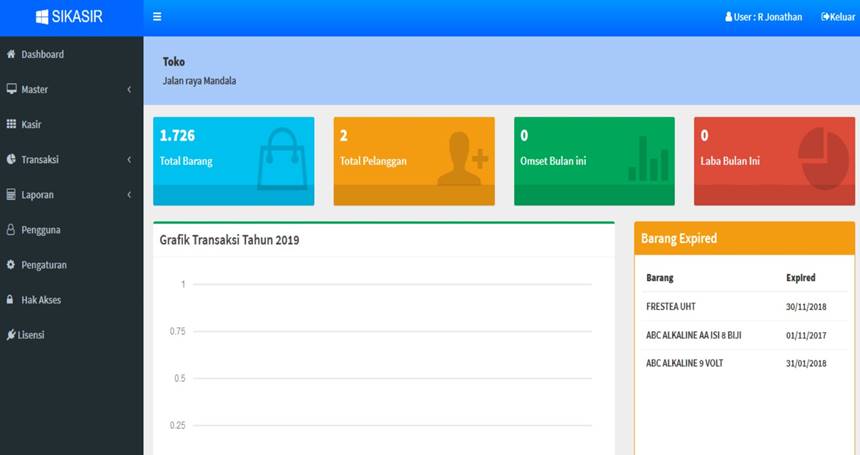860x455 pixels.
Task: Click the SIKASIR Windows logo icon
Action: [x=42, y=17]
